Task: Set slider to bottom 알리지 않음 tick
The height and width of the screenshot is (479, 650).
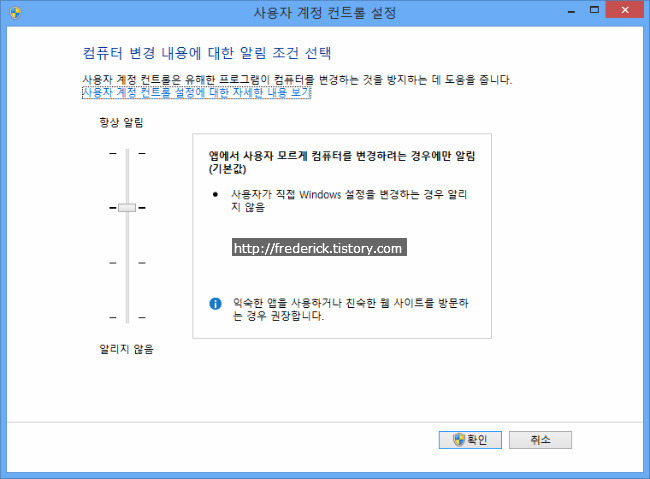Action: 127,317
